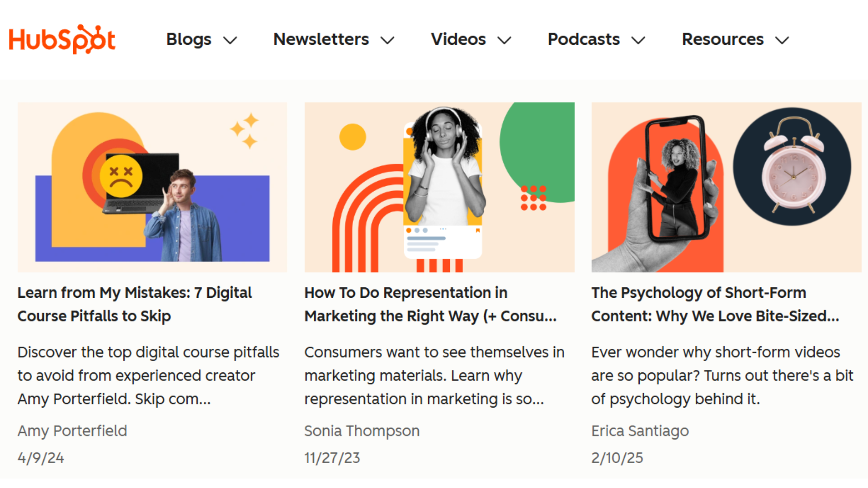Expand the Videos dropdown chevron

[x=504, y=41]
